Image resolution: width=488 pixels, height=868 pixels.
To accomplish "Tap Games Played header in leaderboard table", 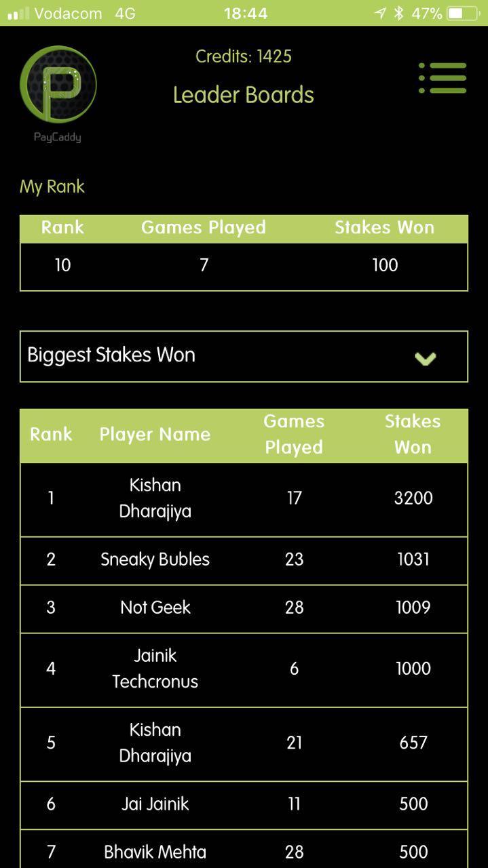I will [294, 434].
